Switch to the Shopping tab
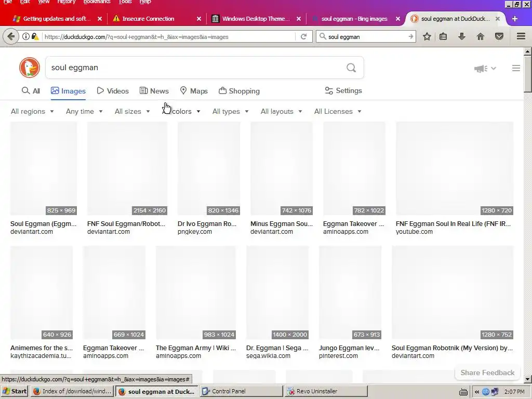The height and width of the screenshot is (399, 532). [x=239, y=91]
